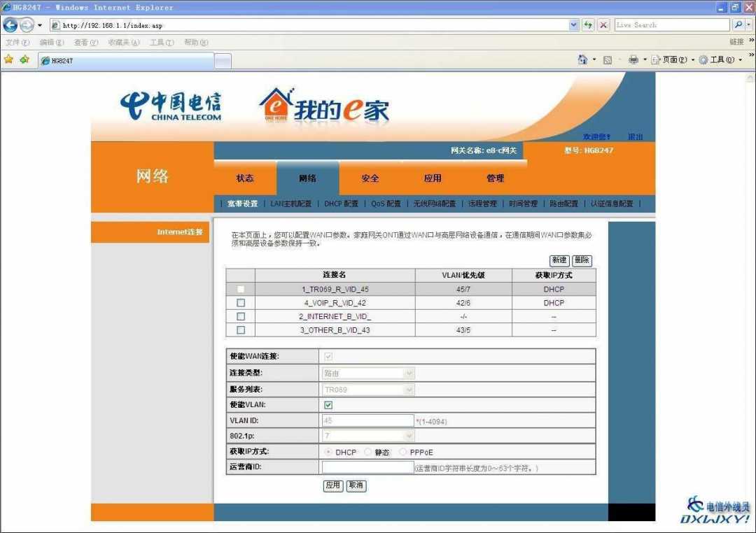
Task: Click the Refresh page icon
Action: coord(588,25)
